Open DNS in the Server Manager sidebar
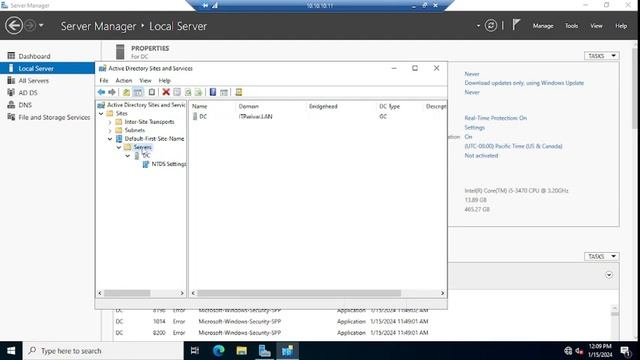The height and width of the screenshot is (360, 640). coord(25,105)
